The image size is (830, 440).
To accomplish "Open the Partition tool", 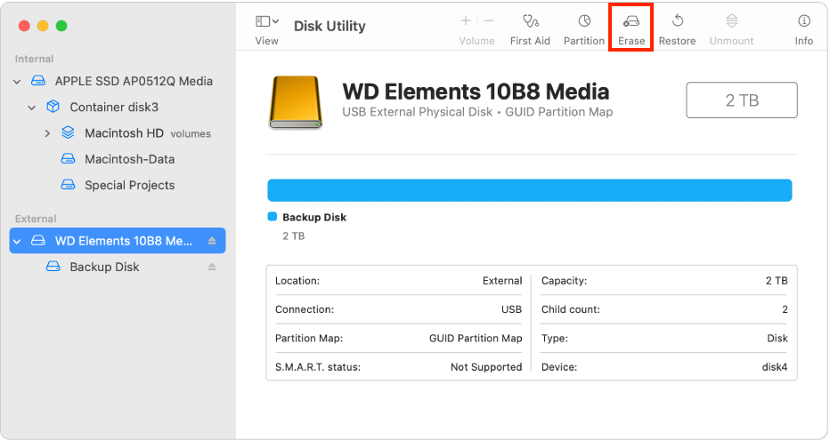I will coord(584,30).
